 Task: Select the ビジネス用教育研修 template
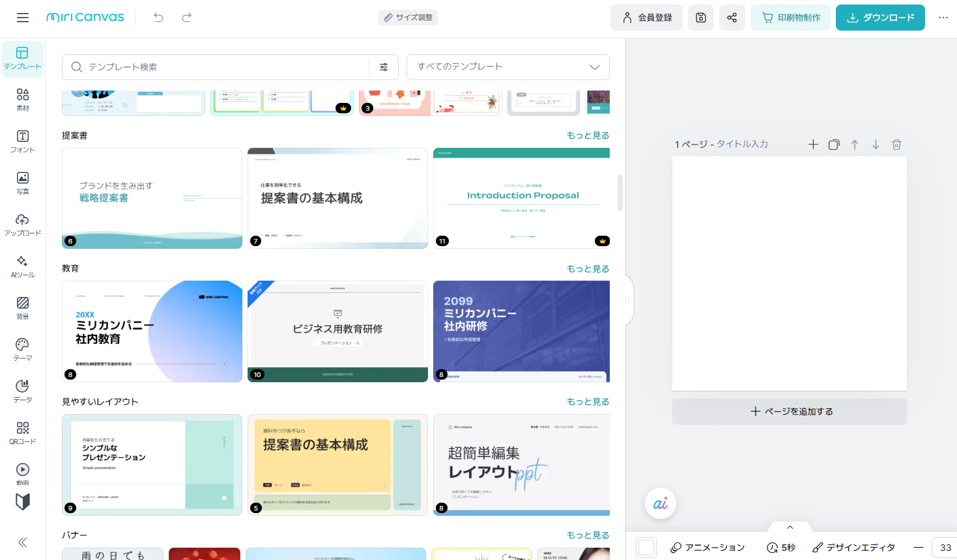point(337,331)
